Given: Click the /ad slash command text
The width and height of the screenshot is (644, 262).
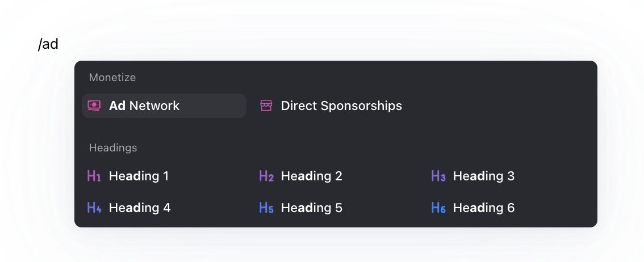Looking at the screenshot, I should click(48, 44).
